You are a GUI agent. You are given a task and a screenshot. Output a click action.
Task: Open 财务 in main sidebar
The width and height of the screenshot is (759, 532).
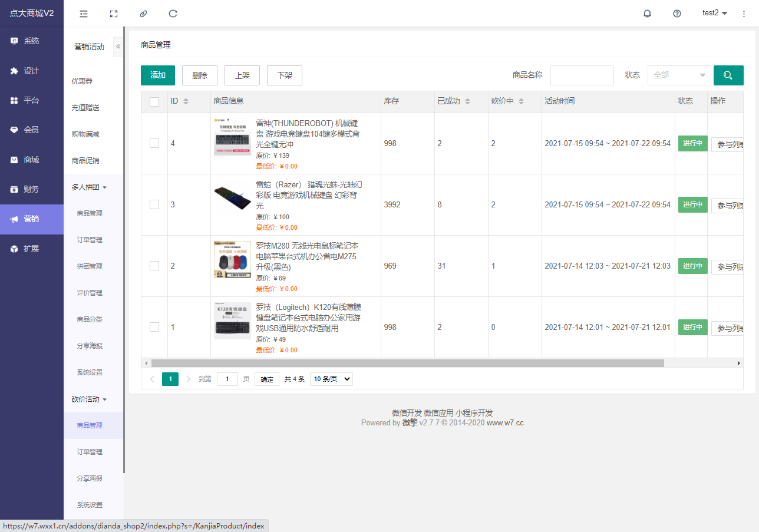pos(32,189)
